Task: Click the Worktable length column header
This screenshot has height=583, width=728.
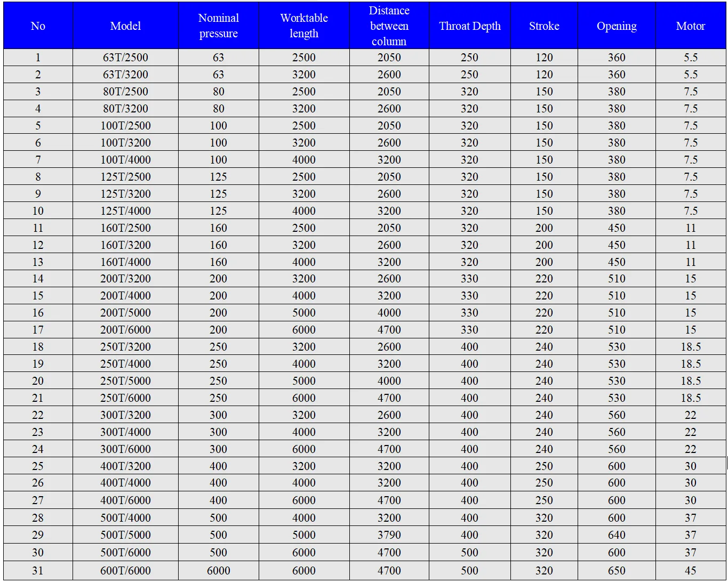Action: click(304, 26)
